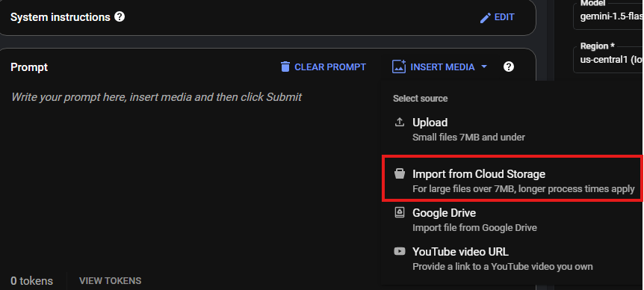
Task: Click the pencil icon beside EDIT
Action: tap(486, 18)
